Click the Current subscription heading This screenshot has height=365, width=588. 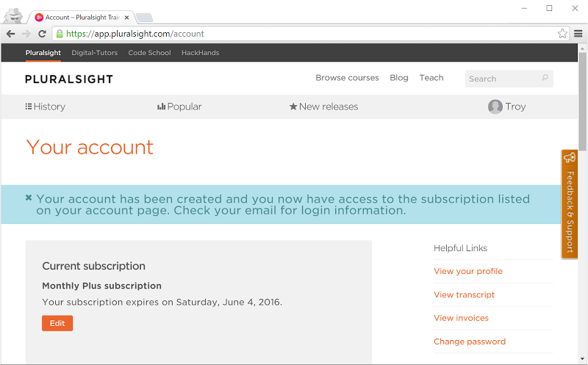(94, 266)
